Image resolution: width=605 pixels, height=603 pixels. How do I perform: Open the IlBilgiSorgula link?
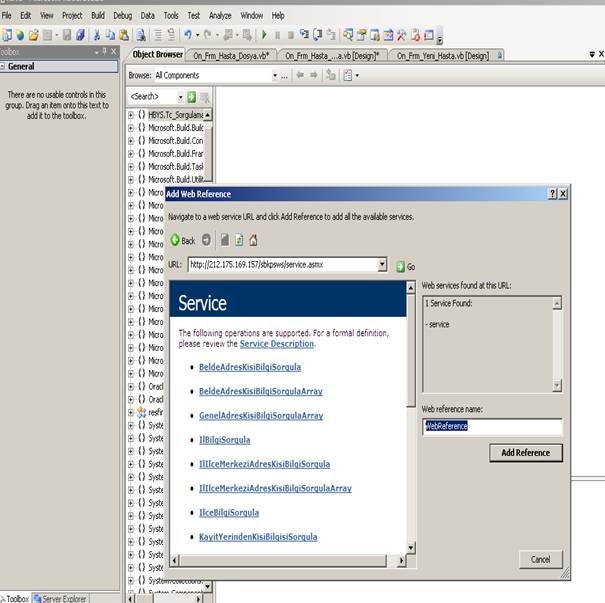click(x=225, y=440)
